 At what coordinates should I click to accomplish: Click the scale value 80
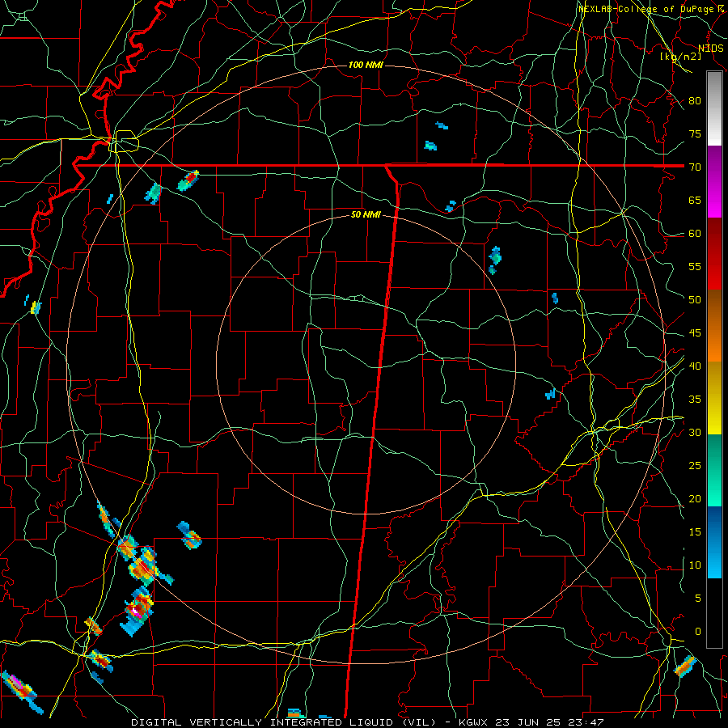695,101
